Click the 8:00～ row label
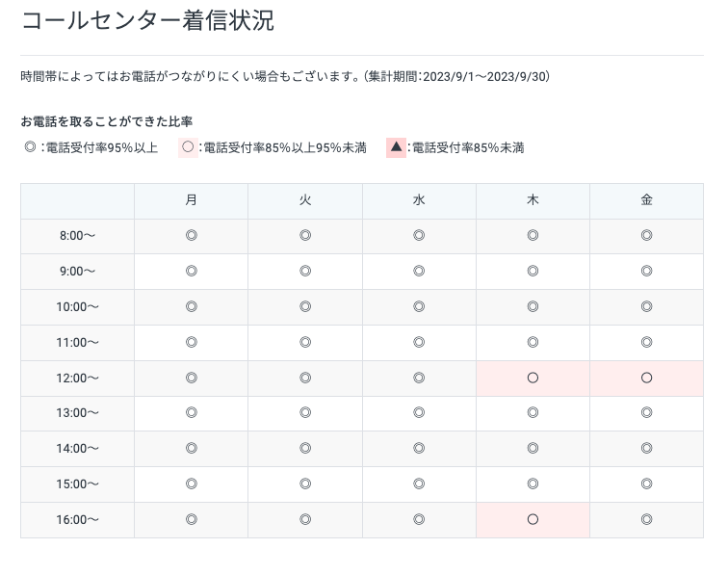This screenshot has height=575, width=728. click(x=78, y=236)
